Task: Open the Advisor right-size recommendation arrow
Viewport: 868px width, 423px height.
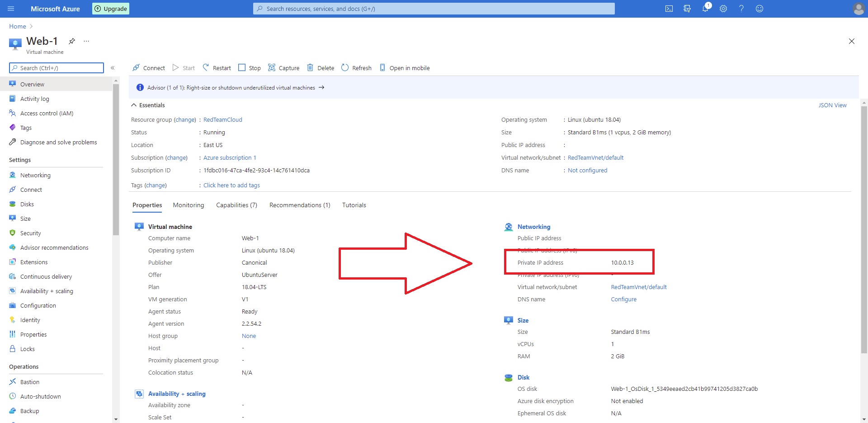Action: (321, 87)
